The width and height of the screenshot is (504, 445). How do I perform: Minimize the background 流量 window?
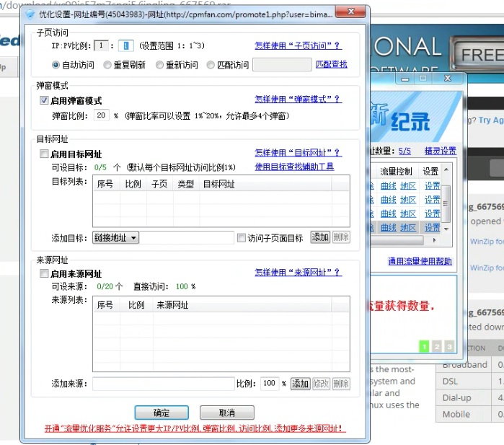pos(405,79)
